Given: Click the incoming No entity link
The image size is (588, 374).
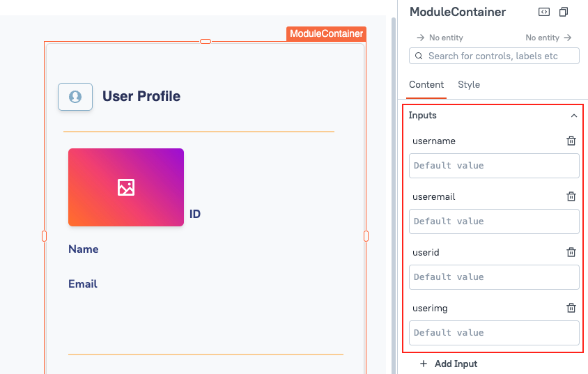Looking at the screenshot, I should coord(440,38).
